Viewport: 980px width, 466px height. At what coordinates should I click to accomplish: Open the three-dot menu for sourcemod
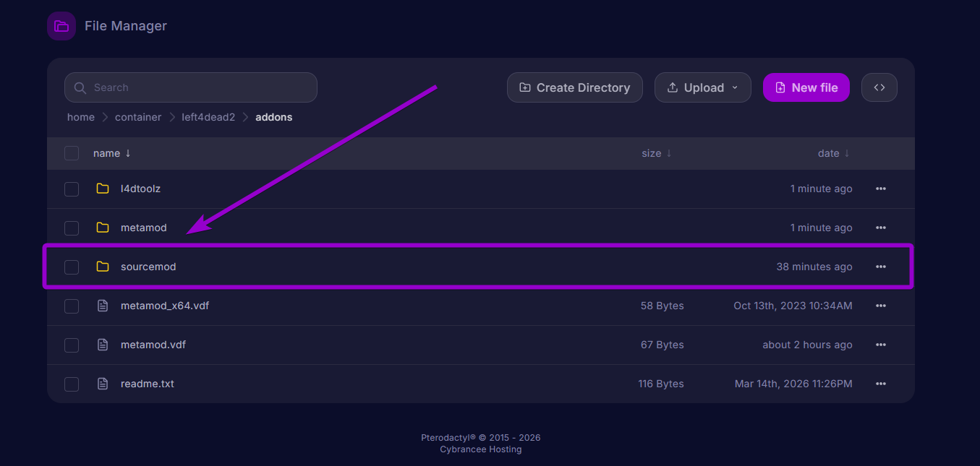click(x=880, y=267)
